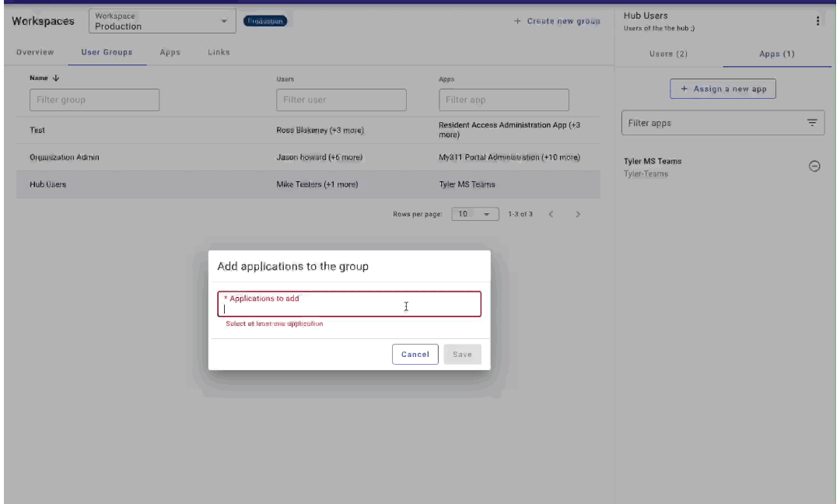Click the Save button in the dialog
840x504 pixels.
(x=463, y=354)
